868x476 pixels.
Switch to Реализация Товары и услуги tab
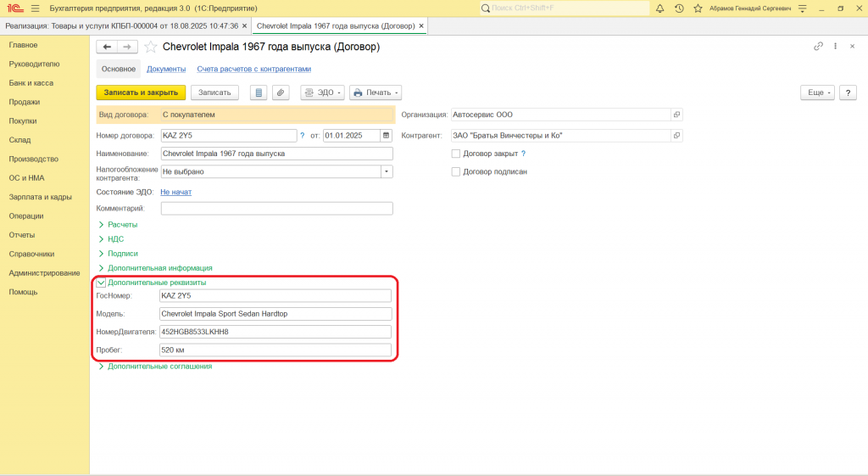click(x=122, y=26)
